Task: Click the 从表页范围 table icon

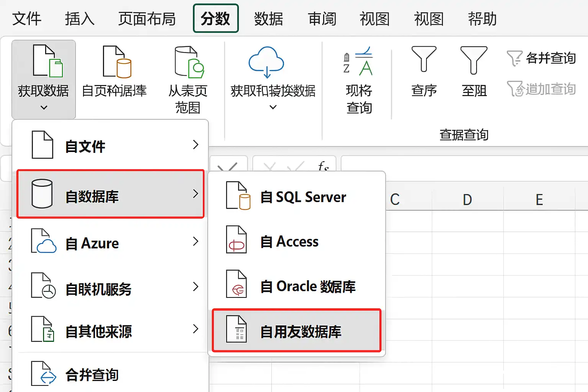Action: pyautogui.click(x=189, y=62)
